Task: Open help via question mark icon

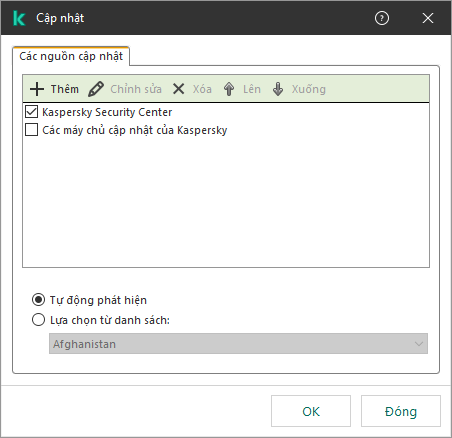Action: [x=382, y=18]
